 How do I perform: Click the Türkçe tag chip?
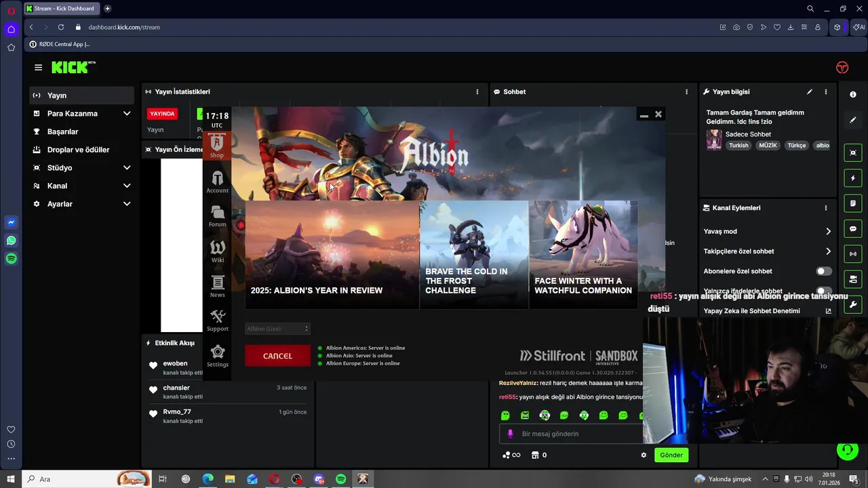[797, 145]
